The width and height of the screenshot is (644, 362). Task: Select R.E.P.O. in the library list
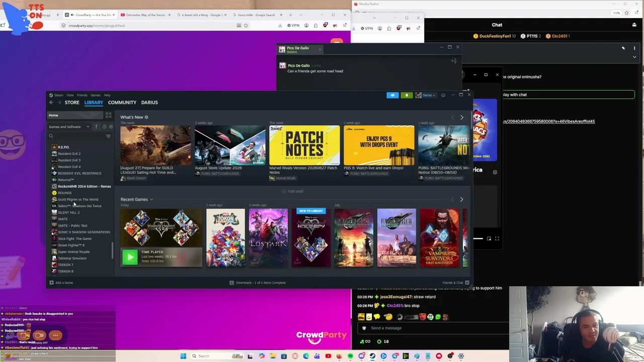pos(63,147)
